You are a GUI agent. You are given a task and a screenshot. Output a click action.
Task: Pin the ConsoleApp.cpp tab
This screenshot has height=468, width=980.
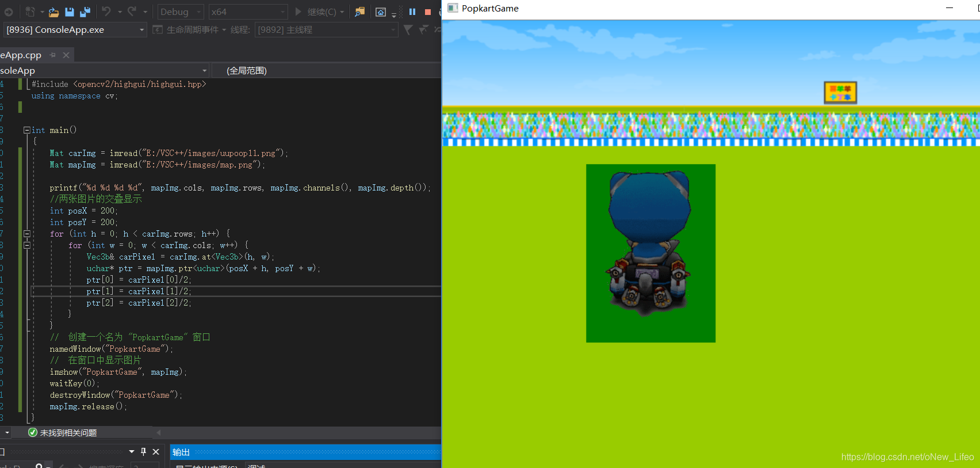53,55
